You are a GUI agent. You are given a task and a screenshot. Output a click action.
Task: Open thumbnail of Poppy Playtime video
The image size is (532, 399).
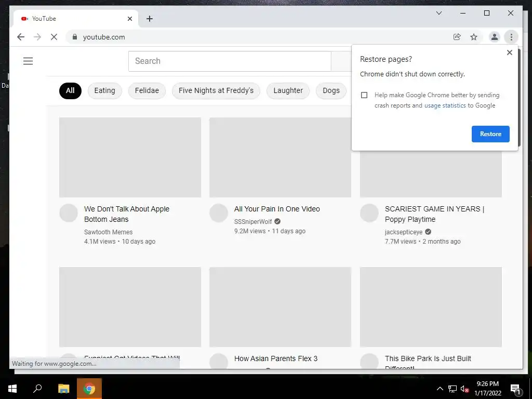pos(431,174)
